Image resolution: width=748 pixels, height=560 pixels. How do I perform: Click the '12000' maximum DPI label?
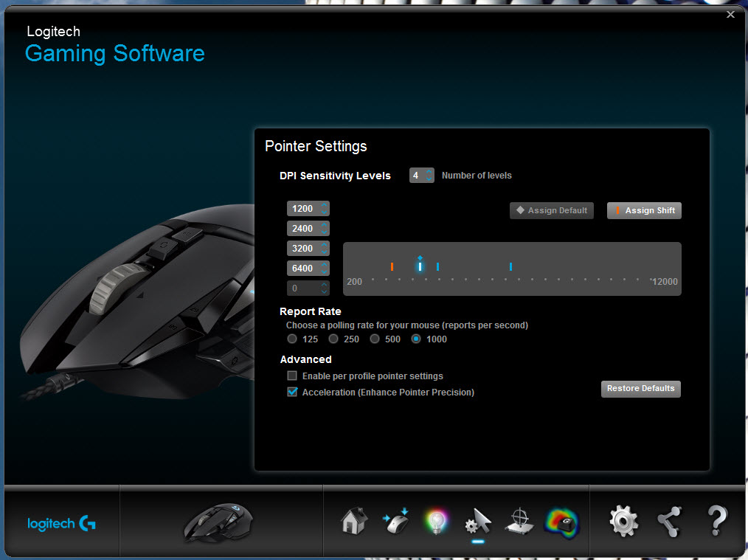(x=665, y=281)
